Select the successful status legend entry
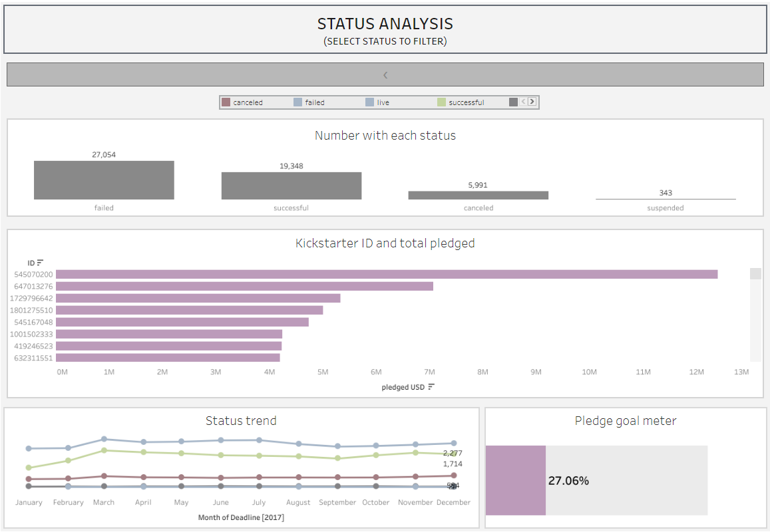This screenshot has height=532, width=770. (x=466, y=102)
